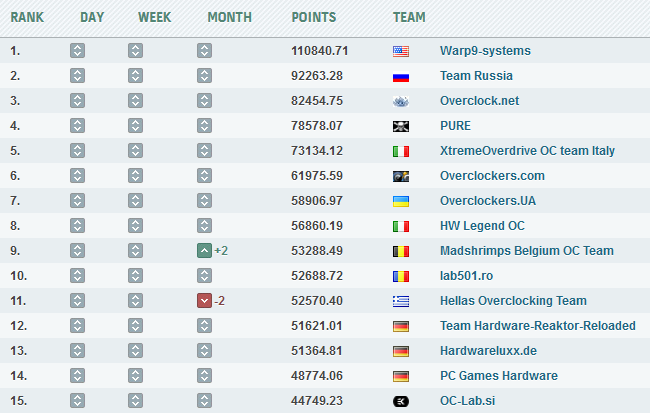Click the Overclock.net team logo icon
This screenshot has height=413, width=650.
401,101
